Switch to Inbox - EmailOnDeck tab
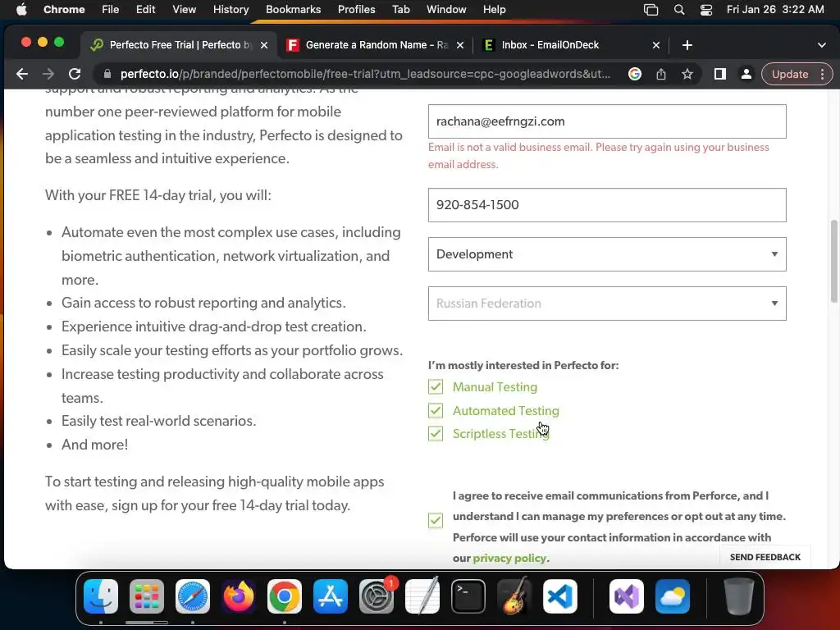840x630 pixels. (571, 45)
